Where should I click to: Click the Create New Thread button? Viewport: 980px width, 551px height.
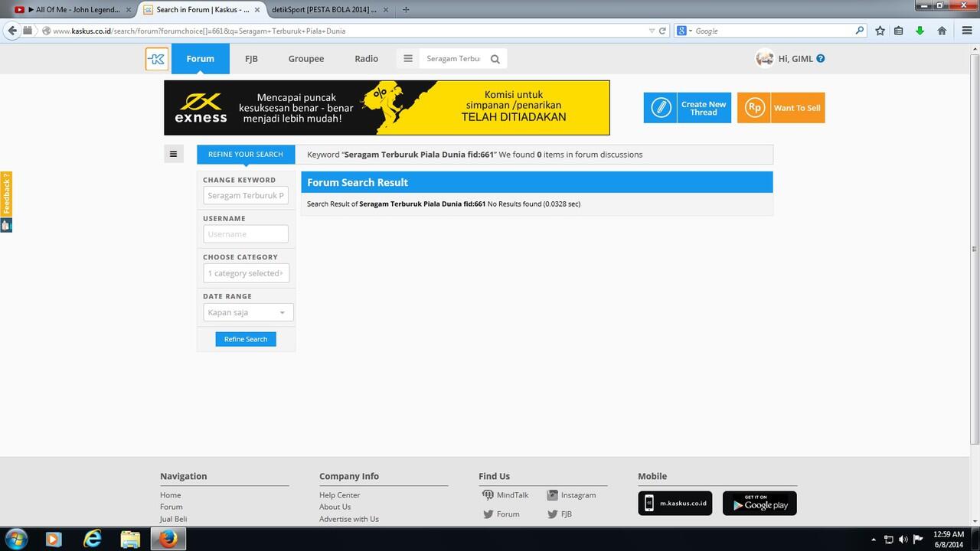click(688, 108)
